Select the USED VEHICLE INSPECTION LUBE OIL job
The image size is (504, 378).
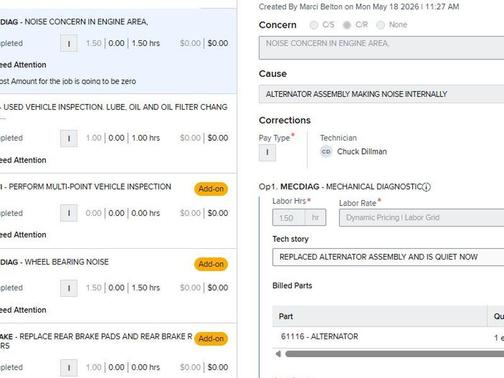[118, 133]
